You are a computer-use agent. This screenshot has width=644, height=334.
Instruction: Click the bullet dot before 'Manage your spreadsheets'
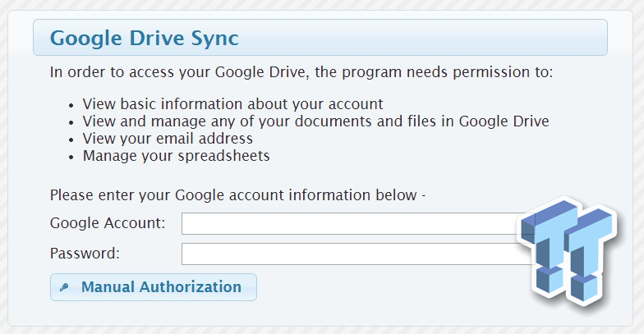click(72, 156)
